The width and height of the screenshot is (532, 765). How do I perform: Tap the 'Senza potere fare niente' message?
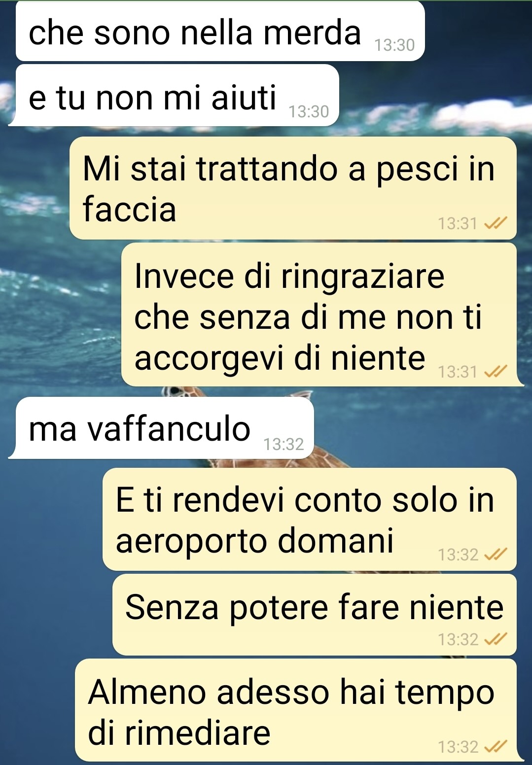(314, 614)
